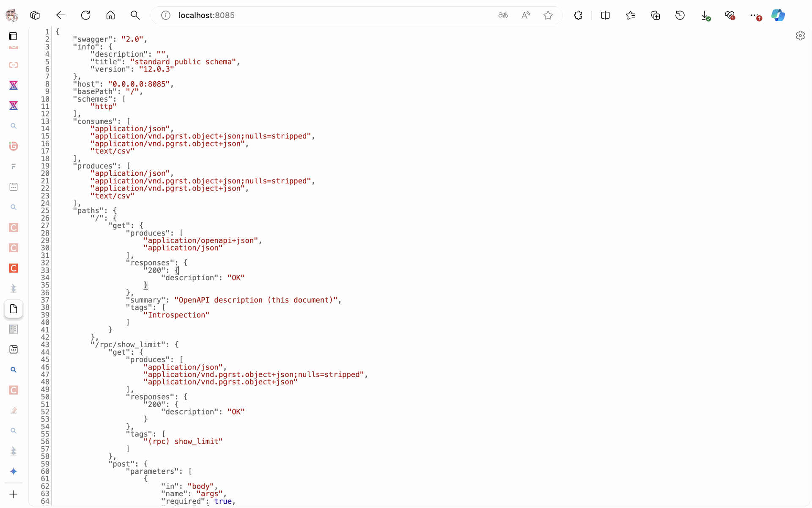The width and height of the screenshot is (812, 508).
Task: Open the Workspaces icon
Action: point(35,16)
